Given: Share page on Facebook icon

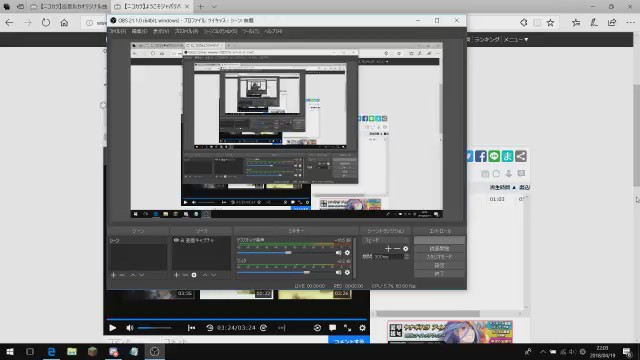Looking at the screenshot, I should [x=481, y=156].
